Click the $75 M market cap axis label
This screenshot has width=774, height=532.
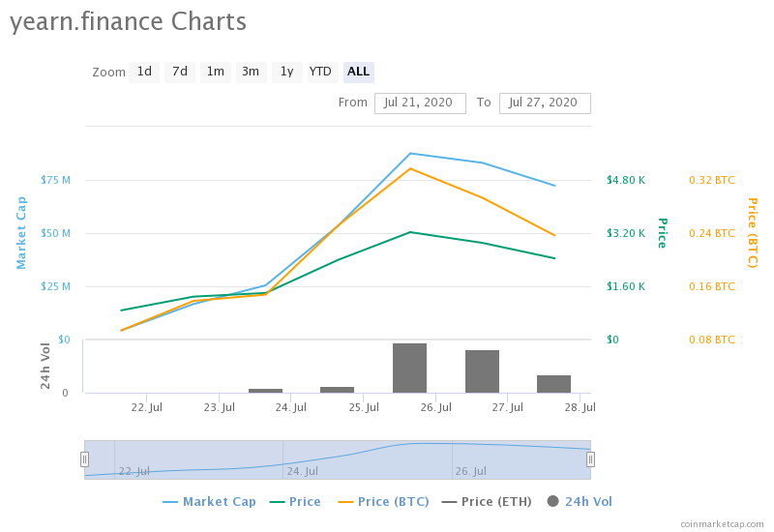point(55,180)
